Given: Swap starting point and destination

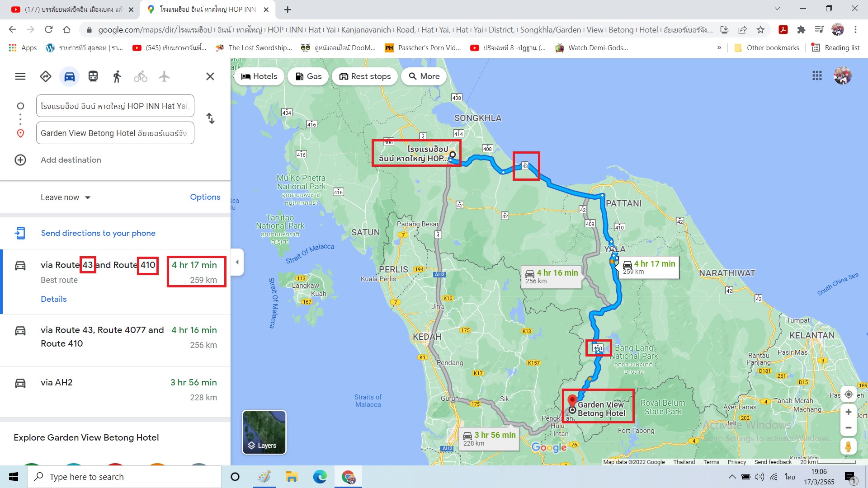Looking at the screenshot, I should 210,118.
